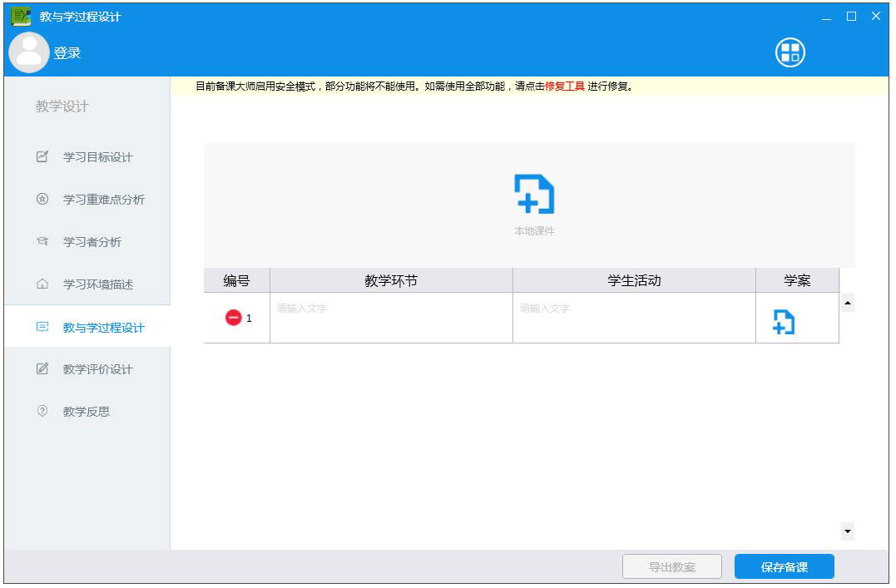This screenshot has width=896, height=588.
Task: Open the apps grid icon at top right
Action: coord(790,52)
